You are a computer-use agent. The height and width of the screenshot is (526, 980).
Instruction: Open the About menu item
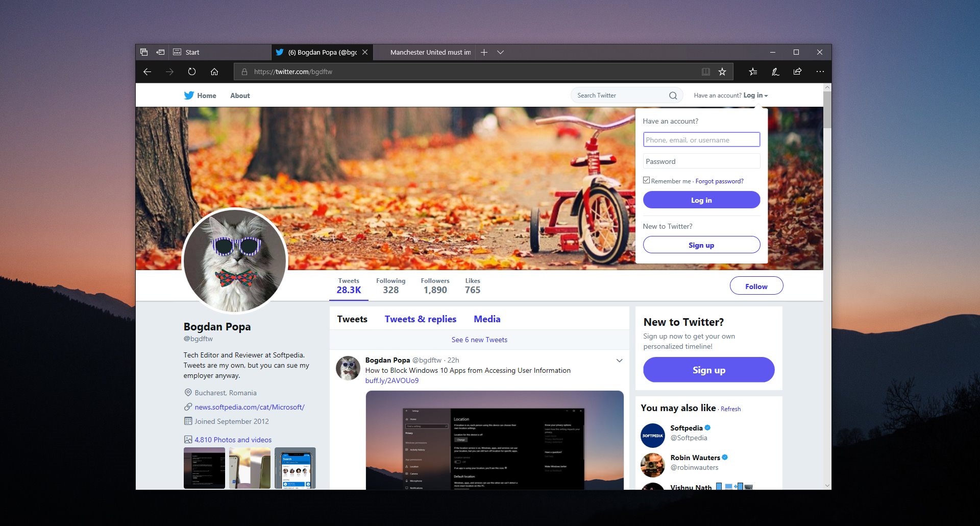pos(240,95)
